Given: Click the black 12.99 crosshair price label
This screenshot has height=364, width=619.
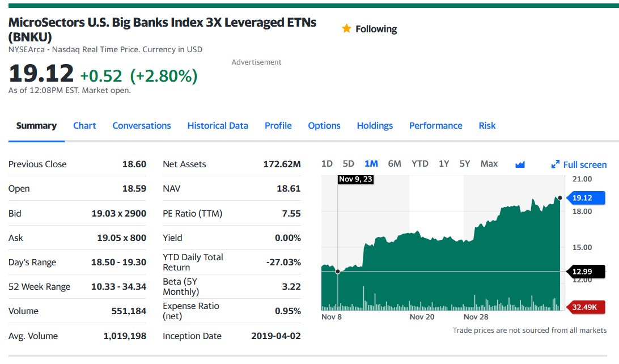Looking at the screenshot, I should click(586, 272).
